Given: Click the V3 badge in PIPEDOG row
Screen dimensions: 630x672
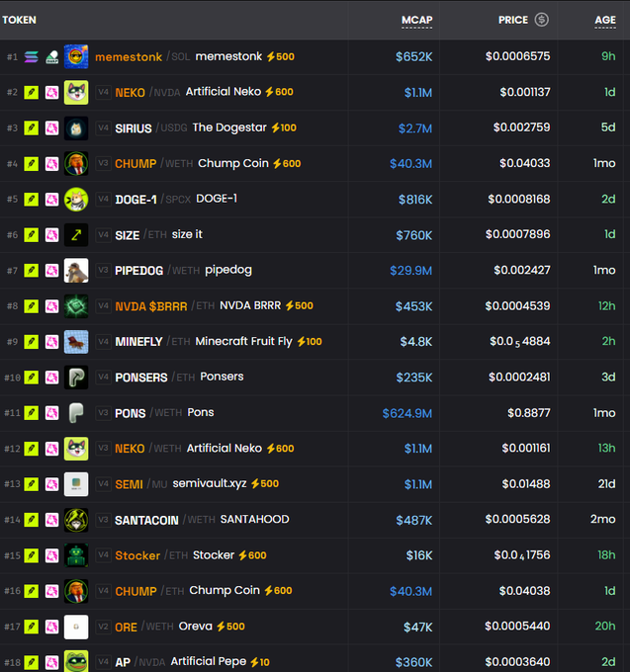Looking at the screenshot, I should click(x=103, y=271).
